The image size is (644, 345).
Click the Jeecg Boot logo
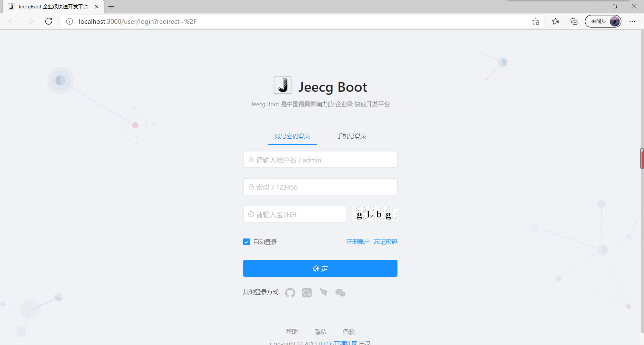(282, 85)
